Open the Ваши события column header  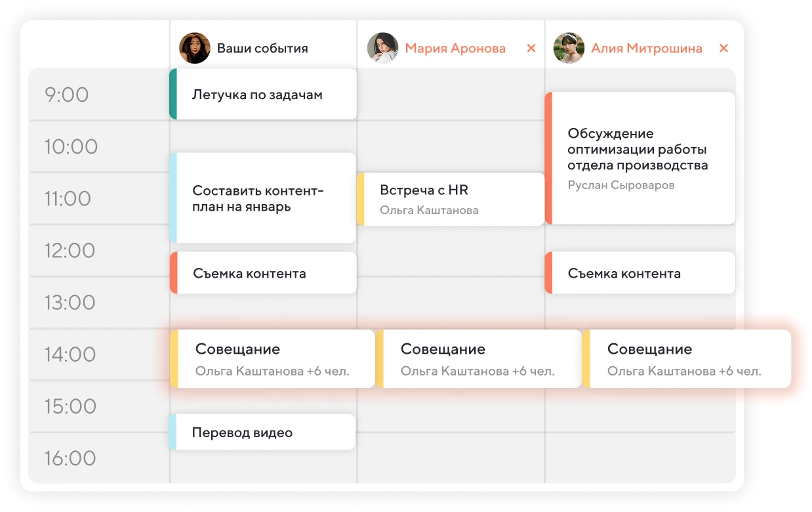click(262, 48)
